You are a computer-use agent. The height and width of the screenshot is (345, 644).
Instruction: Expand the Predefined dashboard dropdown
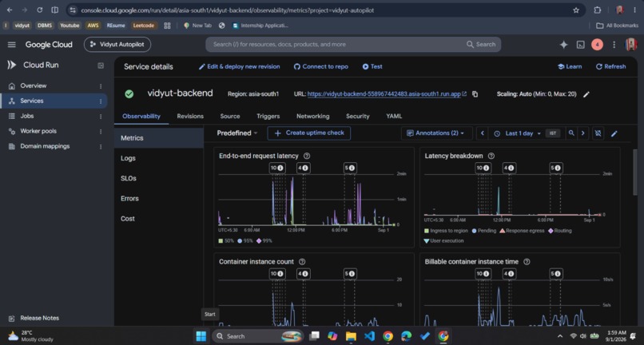(237, 133)
